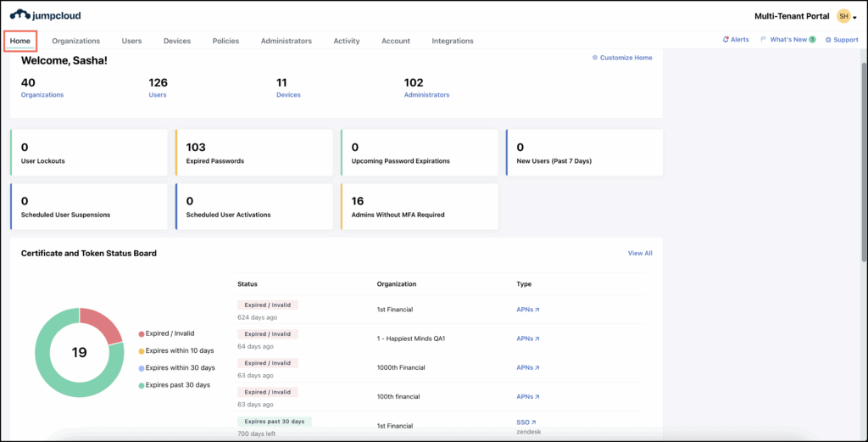Go to the Integrations tab
Image resolution: width=868 pixels, height=442 pixels.
[453, 41]
